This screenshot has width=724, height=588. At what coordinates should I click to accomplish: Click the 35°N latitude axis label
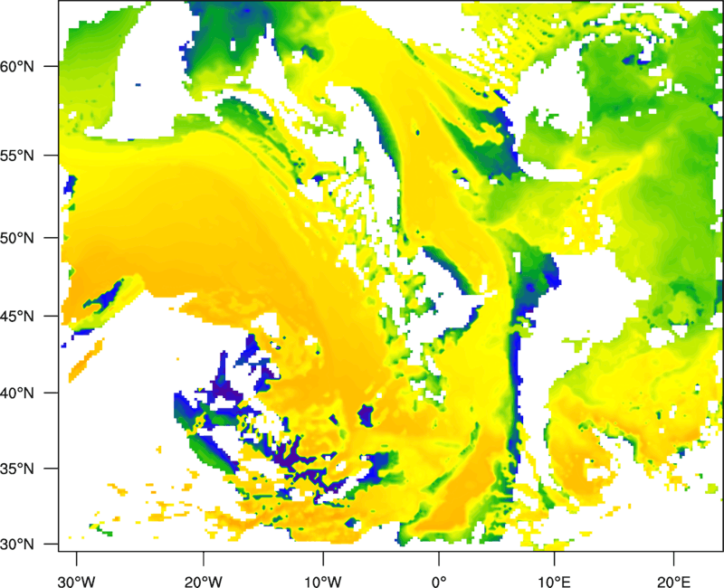pos(17,469)
